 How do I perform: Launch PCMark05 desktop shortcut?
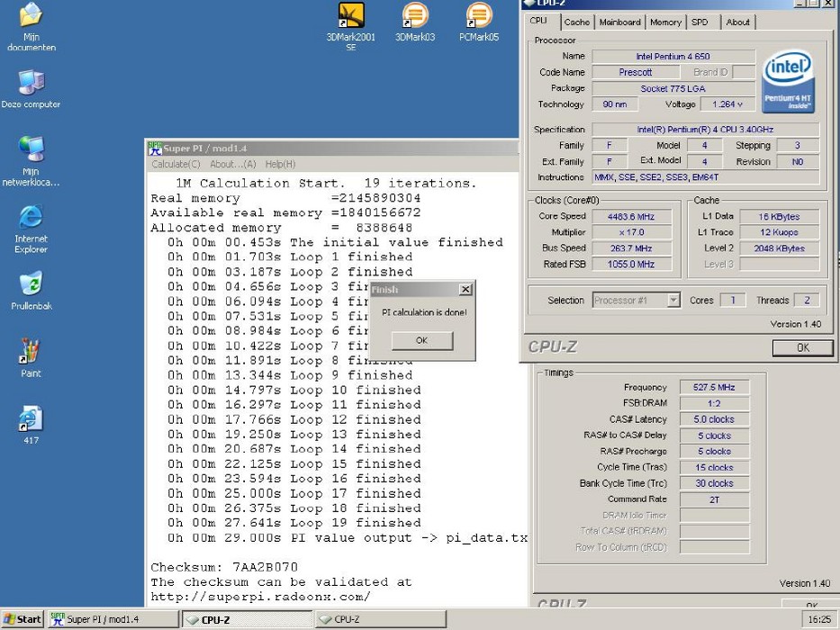pos(479,22)
